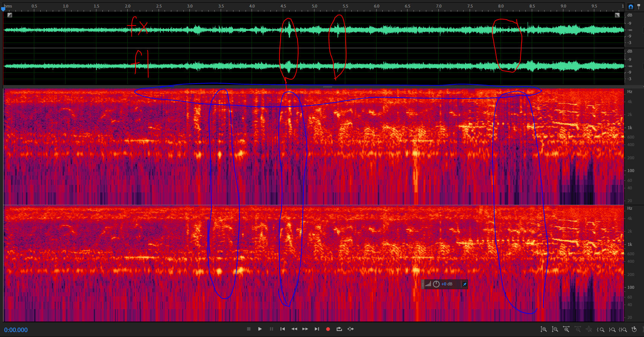This screenshot has width=644, height=337.
Task: Zoom in at the Out point
Action: coord(612,329)
